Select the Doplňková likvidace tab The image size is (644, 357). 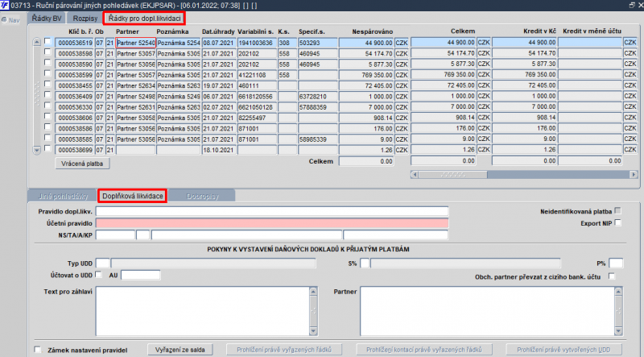[x=133, y=196]
